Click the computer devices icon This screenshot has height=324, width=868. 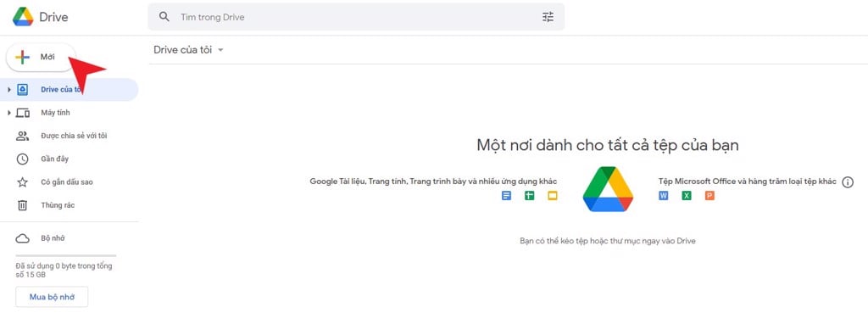click(x=22, y=113)
